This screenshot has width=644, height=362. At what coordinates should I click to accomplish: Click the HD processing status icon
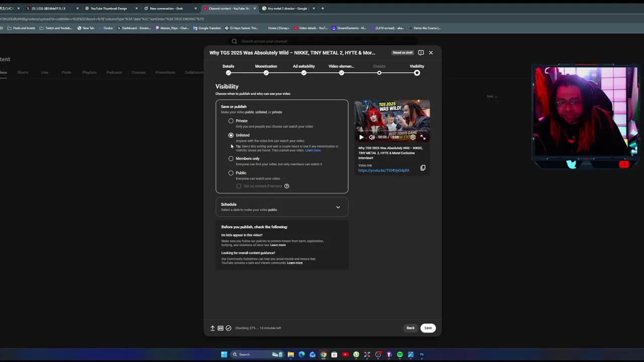point(220,328)
